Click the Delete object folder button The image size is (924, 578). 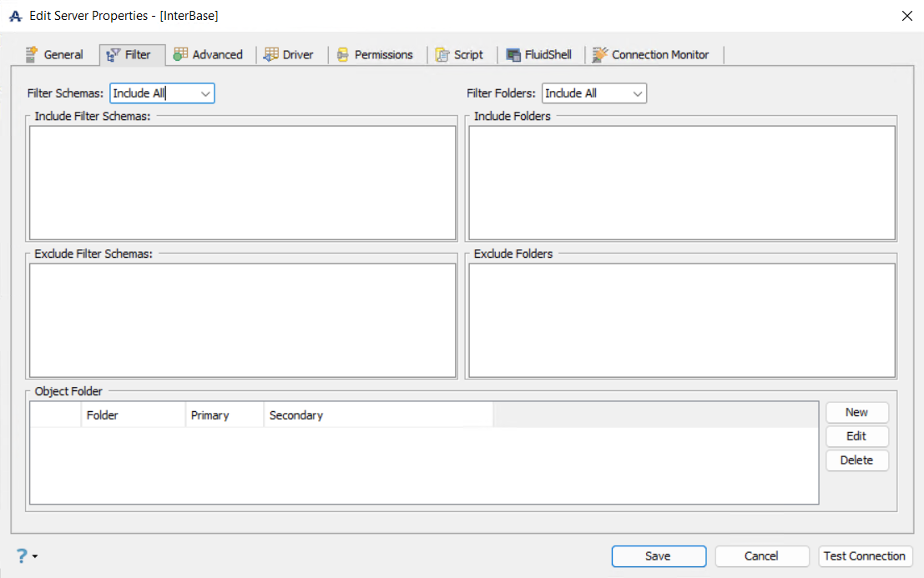point(857,460)
